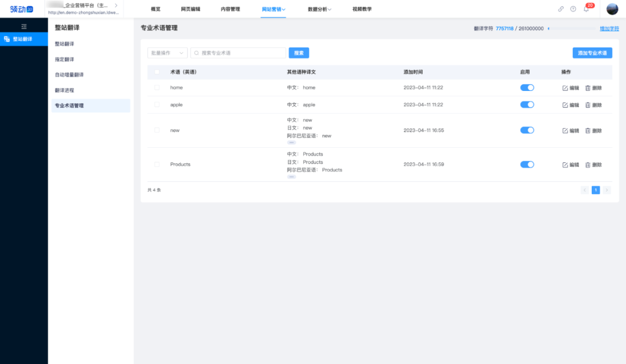
Task: Click the help question mark icon
Action: click(574, 8)
